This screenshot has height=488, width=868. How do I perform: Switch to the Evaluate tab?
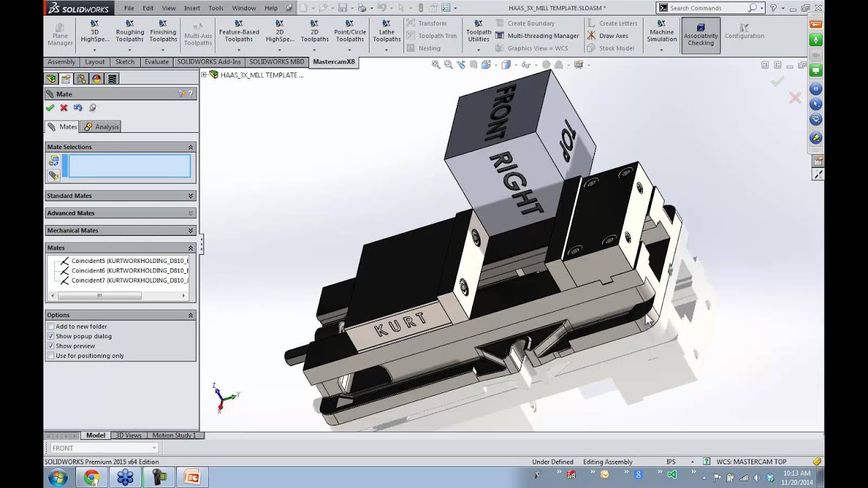point(157,62)
